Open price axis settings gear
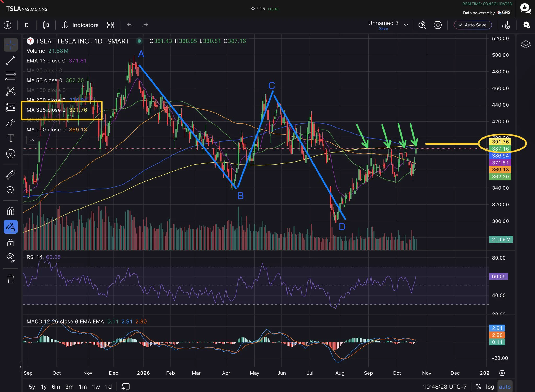Screen dimensions: 535x392 (502, 373)
